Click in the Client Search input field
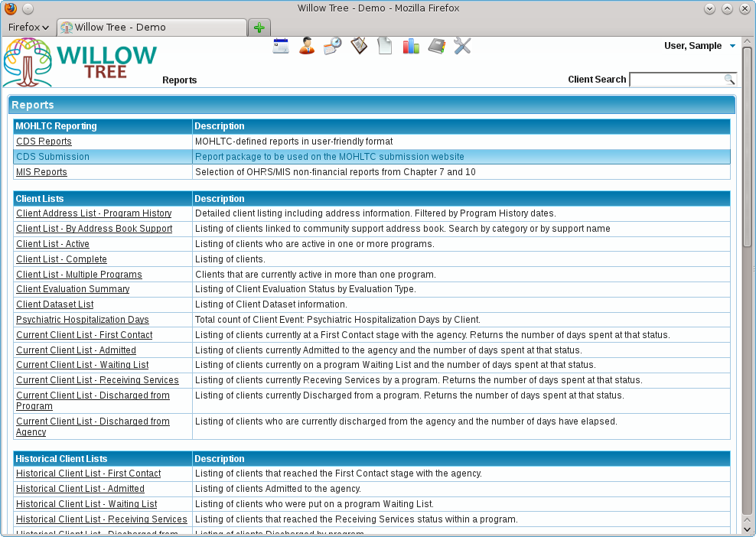The width and height of the screenshot is (756, 537). click(x=677, y=79)
